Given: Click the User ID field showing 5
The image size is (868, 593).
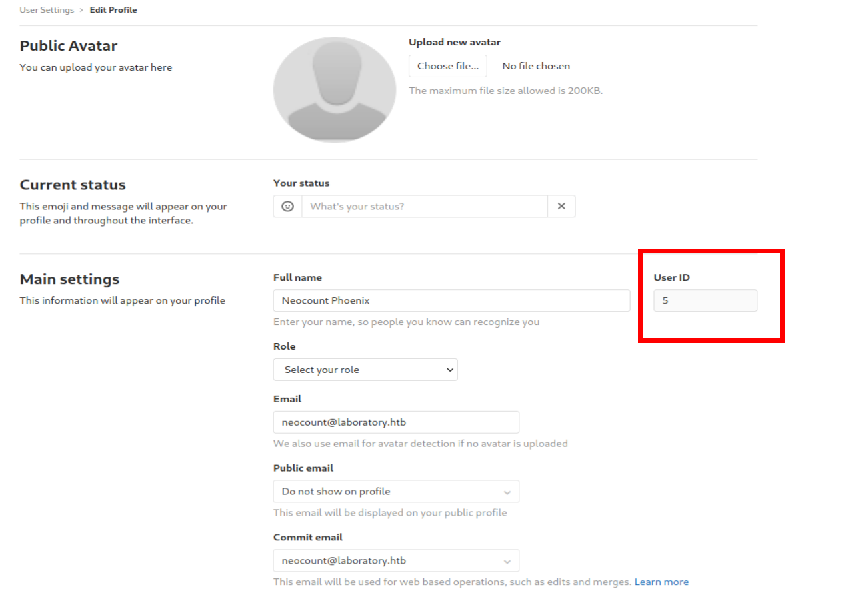Looking at the screenshot, I should pos(705,300).
